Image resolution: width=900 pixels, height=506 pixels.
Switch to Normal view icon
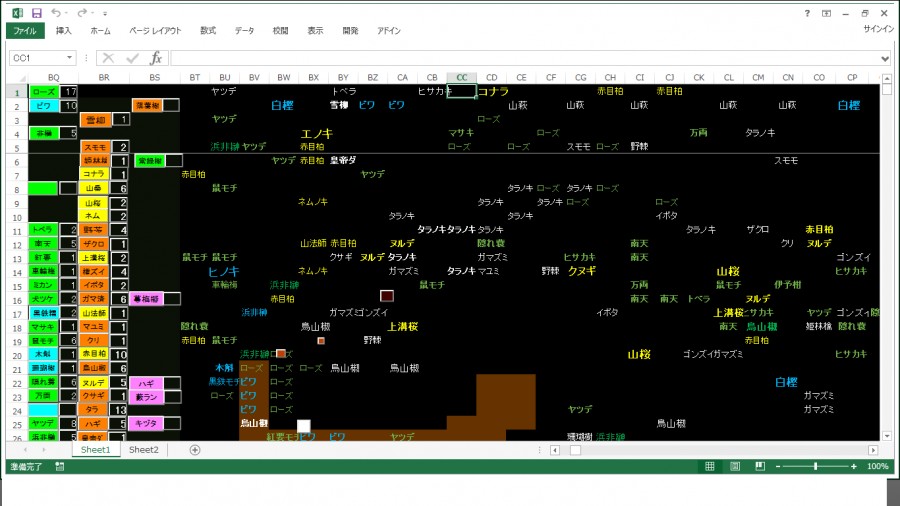tap(709, 466)
